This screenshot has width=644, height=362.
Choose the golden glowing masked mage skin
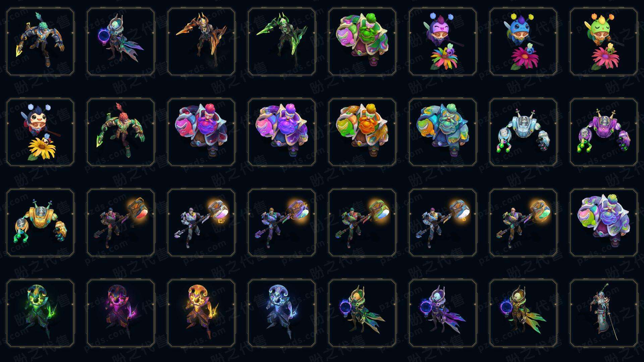click(201, 313)
